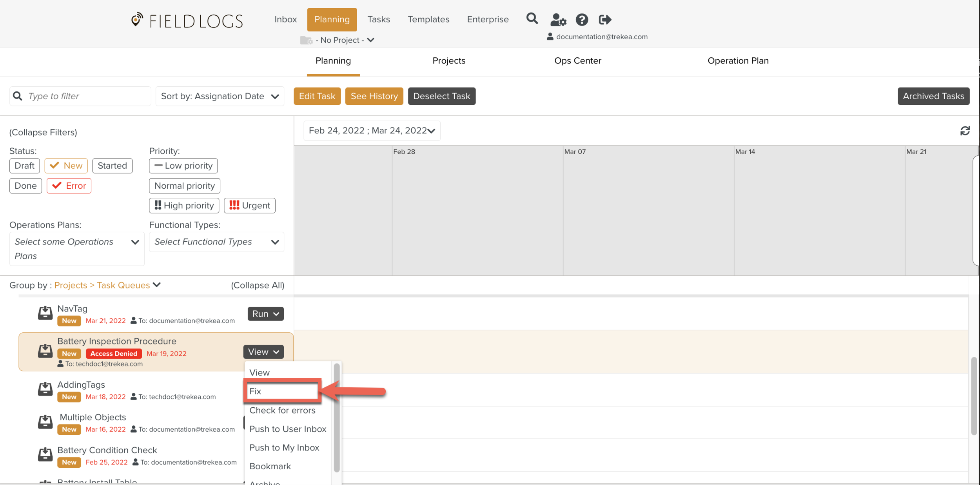
Task: Click the NavTag task inbox icon
Action: (x=45, y=313)
